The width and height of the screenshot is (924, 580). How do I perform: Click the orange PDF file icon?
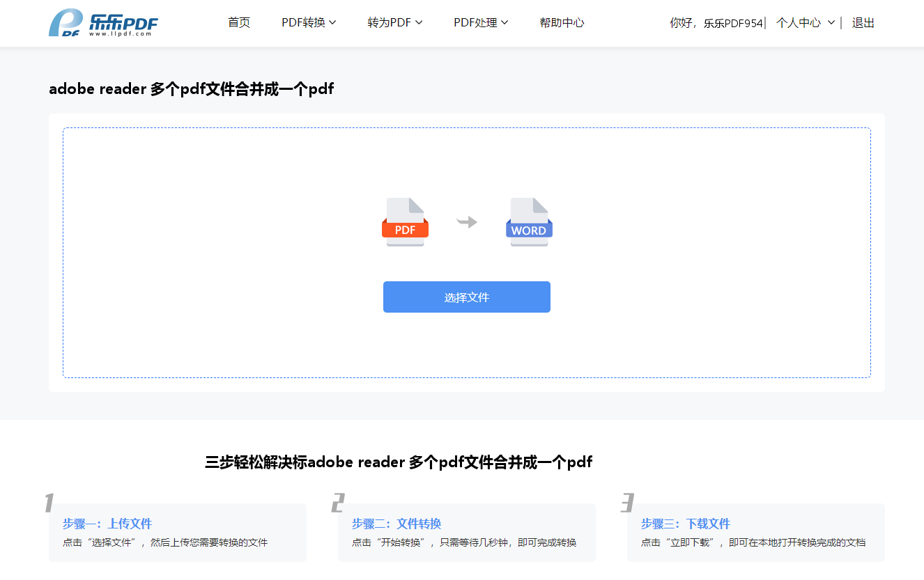[405, 222]
